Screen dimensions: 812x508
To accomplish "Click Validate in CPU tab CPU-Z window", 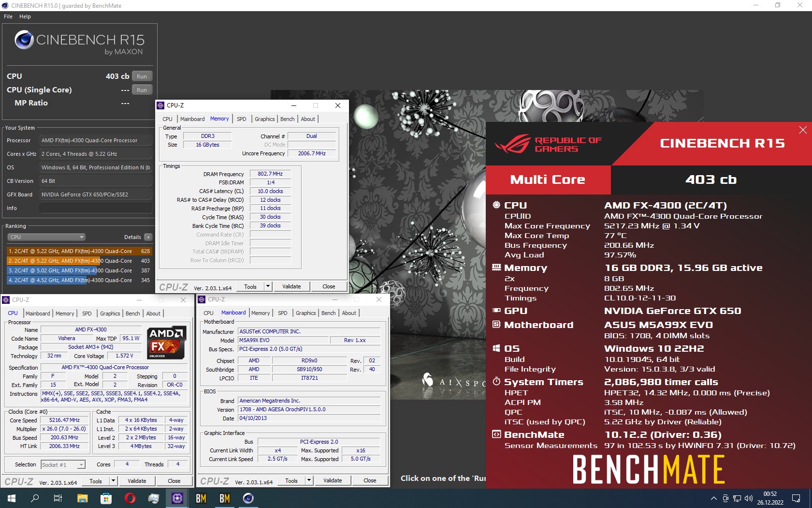I will click(137, 481).
